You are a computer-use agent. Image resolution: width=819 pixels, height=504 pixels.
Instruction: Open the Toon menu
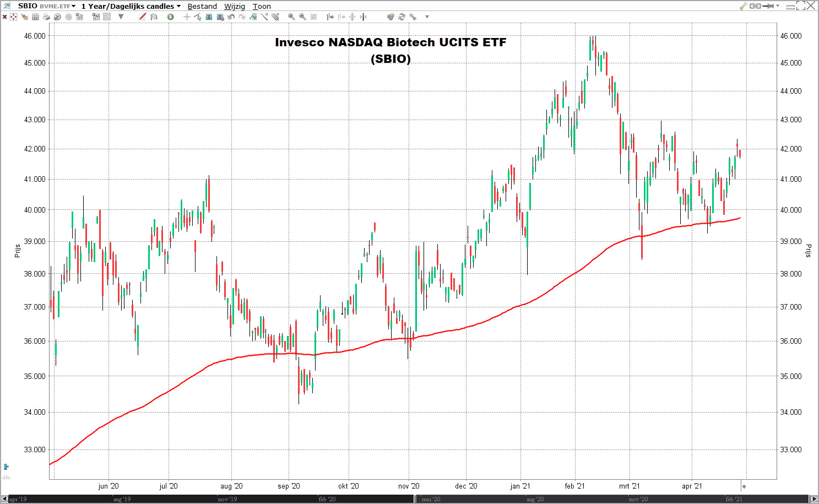(x=262, y=7)
